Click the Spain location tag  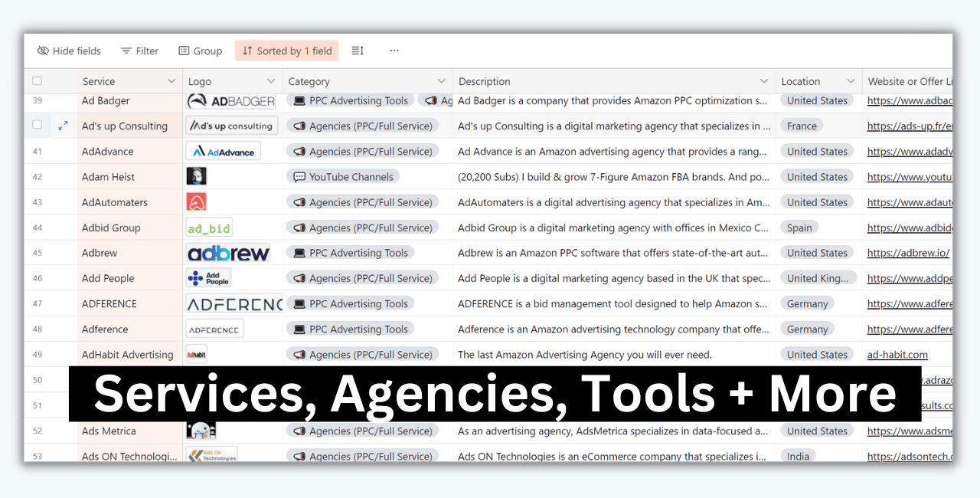pos(799,228)
